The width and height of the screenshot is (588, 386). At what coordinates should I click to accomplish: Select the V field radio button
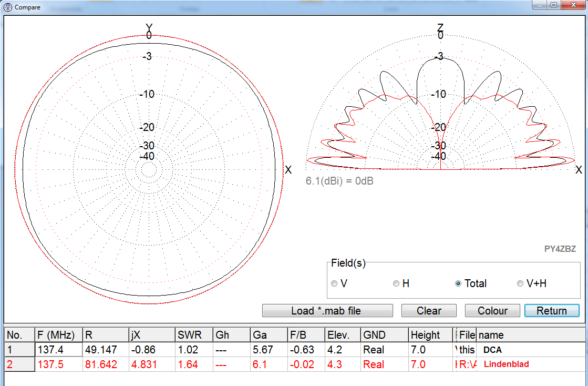pyautogui.click(x=335, y=284)
